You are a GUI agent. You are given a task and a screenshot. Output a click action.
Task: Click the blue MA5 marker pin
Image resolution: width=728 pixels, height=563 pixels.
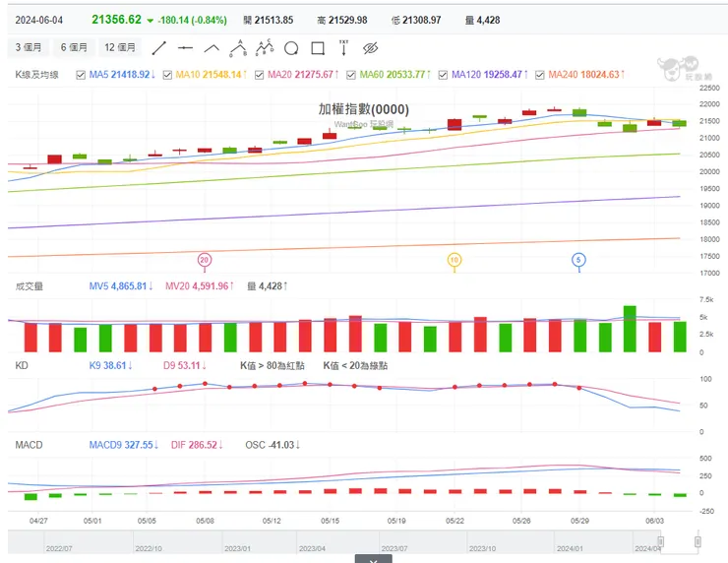(578, 260)
